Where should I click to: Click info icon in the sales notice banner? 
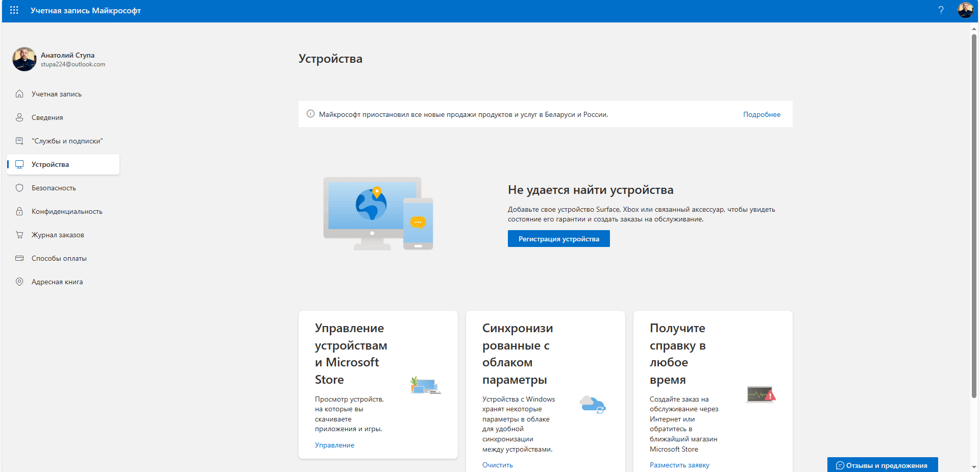[x=310, y=114]
